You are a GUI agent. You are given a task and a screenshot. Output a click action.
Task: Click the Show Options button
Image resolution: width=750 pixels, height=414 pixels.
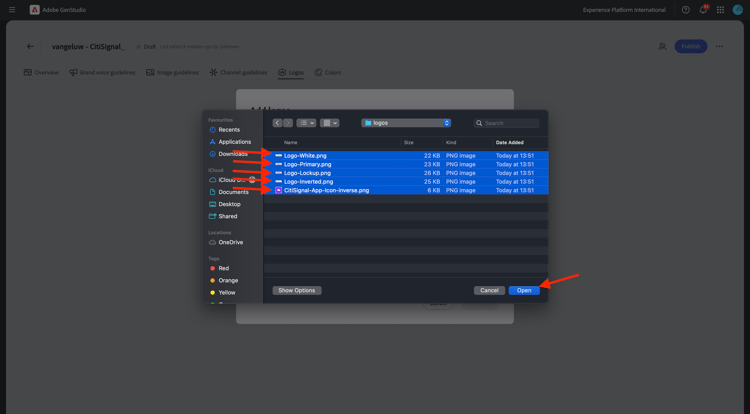[297, 290]
